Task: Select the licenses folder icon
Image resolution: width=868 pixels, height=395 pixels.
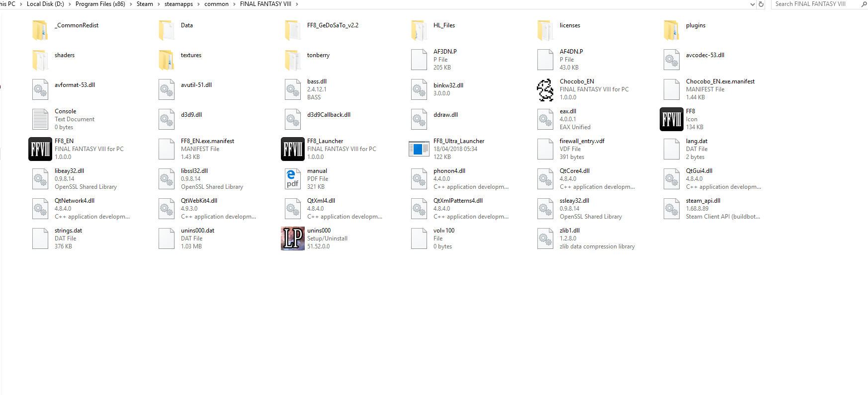Action: tap(545, 30)
